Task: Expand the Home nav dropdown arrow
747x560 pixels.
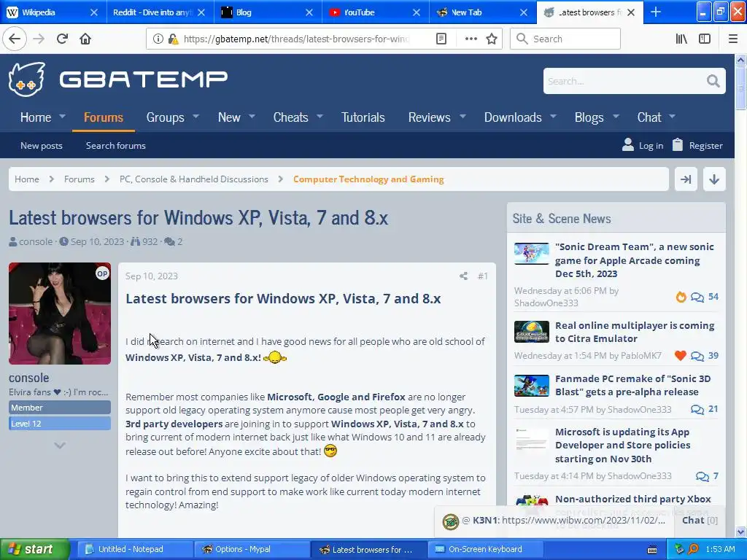Action: coord(62,116)
